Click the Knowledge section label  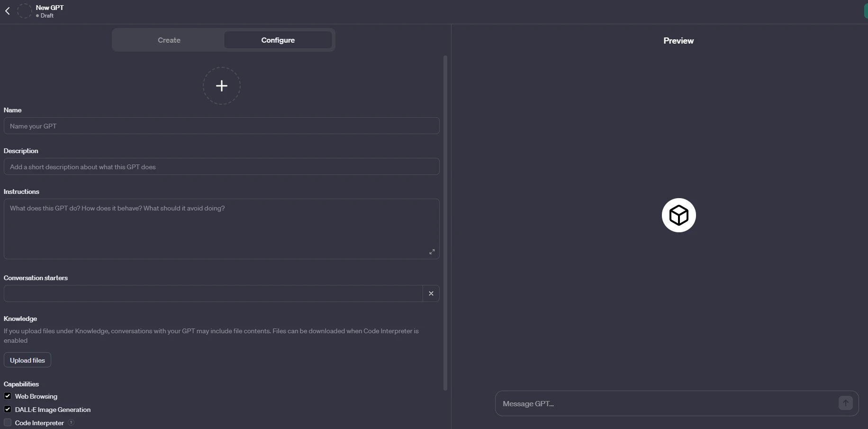(20, 319)
